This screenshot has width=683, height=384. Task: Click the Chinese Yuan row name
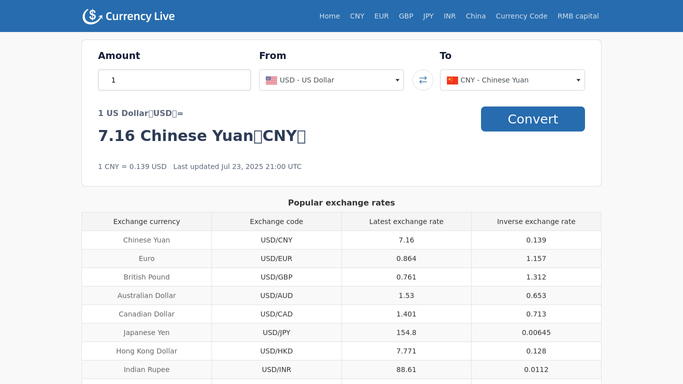(146, 240)
